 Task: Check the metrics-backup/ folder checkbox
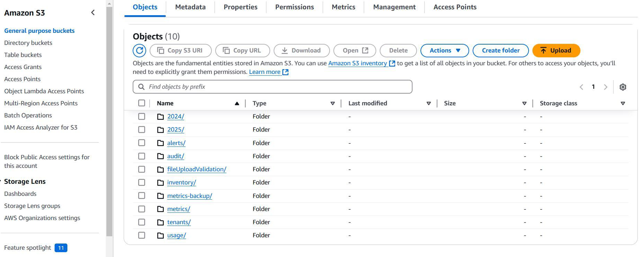click(142, 196)
